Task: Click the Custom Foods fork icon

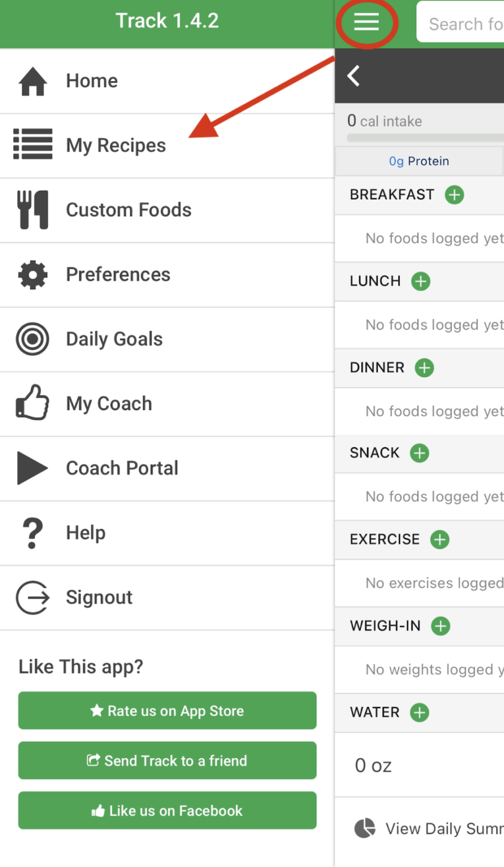Action: click(x=32, y=209)
